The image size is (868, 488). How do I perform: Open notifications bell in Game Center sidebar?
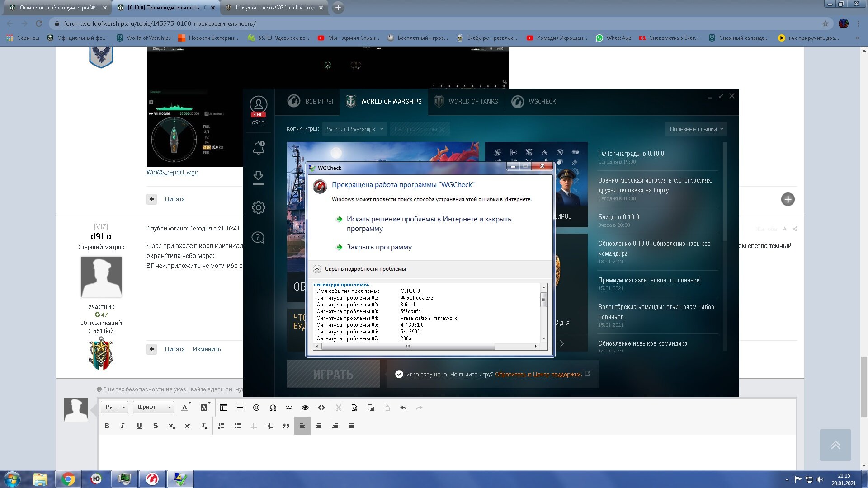tap(258, 147)
